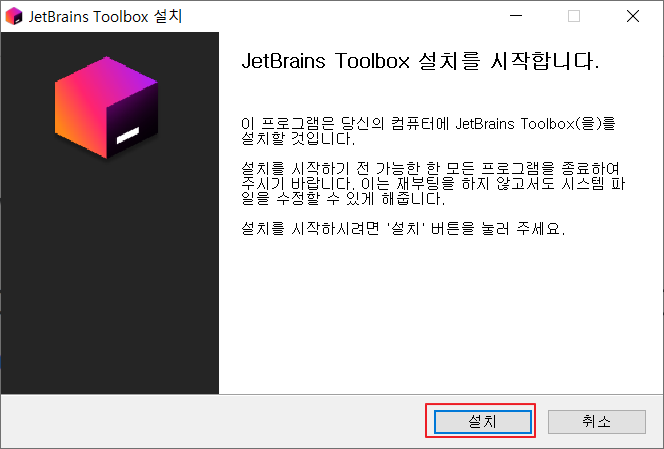Click the large Toolbox cube logo
The width and height of the screenshot is (664, 449).
click(x=106, y=108)
